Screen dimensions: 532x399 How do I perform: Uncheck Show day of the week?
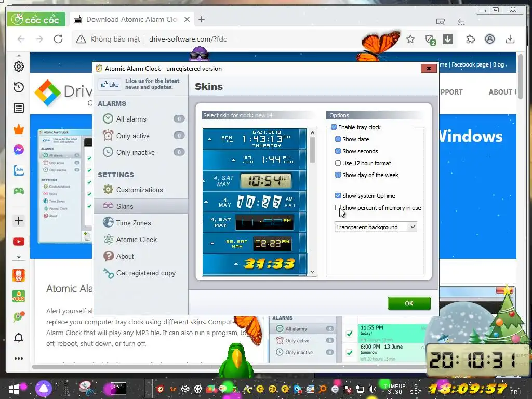338,175
